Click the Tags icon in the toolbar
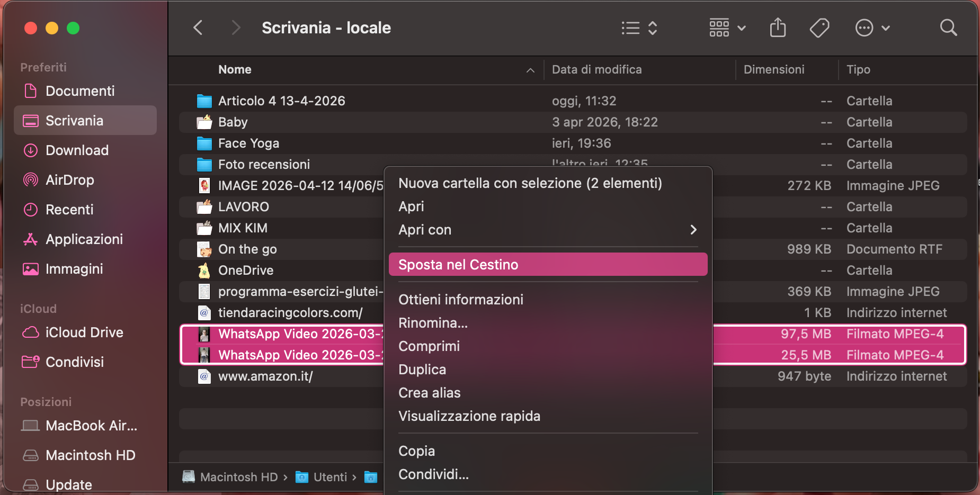The image size is (980, 495). [x=819, y=28]
